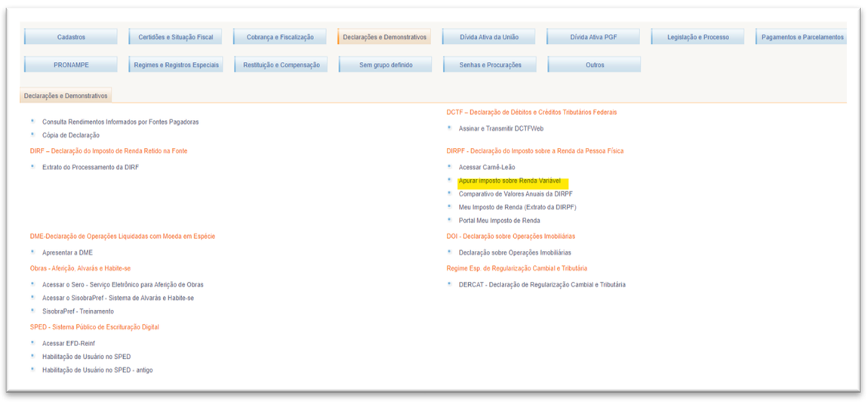The image size is (868, 402).
Task: Open the Cadastros category button
Action: [71, 37]
